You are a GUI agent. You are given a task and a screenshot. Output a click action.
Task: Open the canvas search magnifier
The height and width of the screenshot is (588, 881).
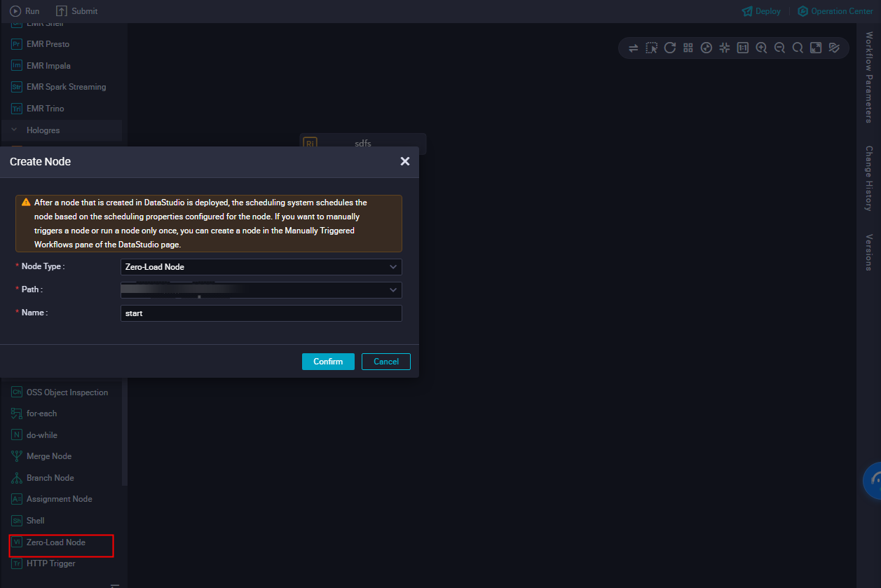tap(798, 48)
